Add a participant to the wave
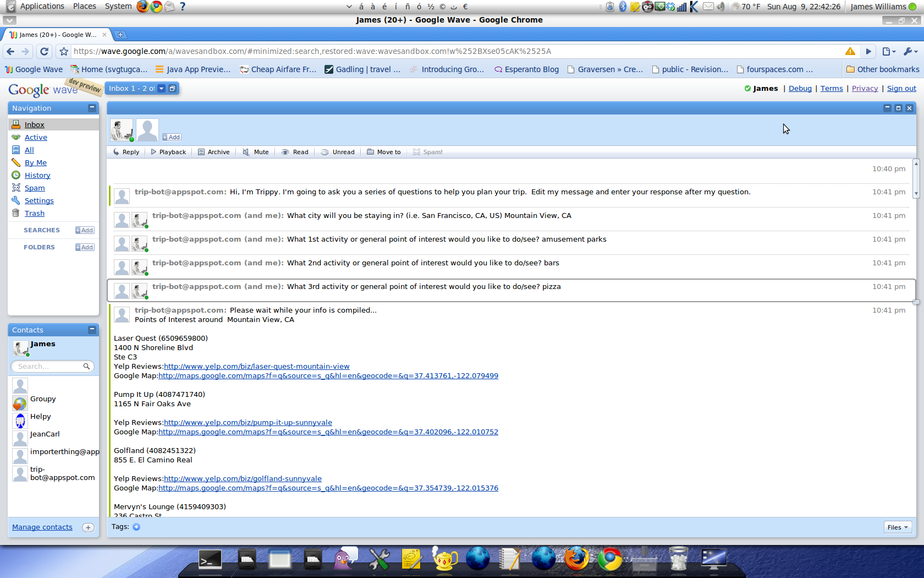This screenshot has height=578, width=924. pos(172,137)
